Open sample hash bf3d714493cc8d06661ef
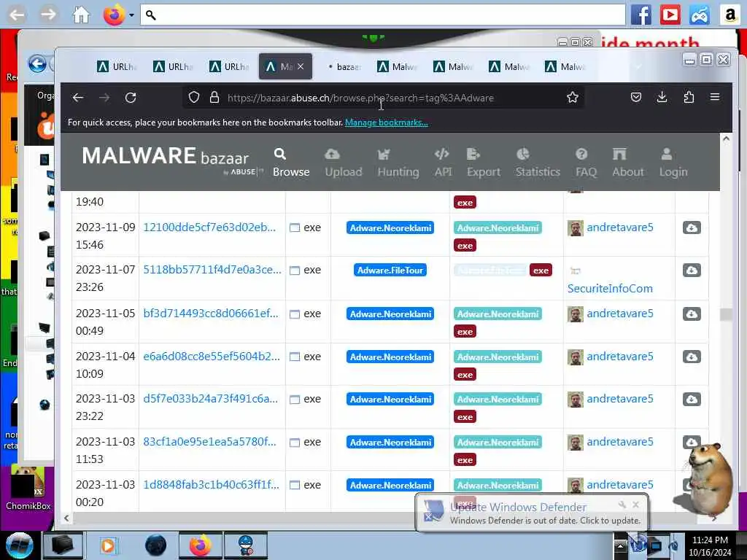Viewport: 747px width, 560px height. tap(211, 314)
